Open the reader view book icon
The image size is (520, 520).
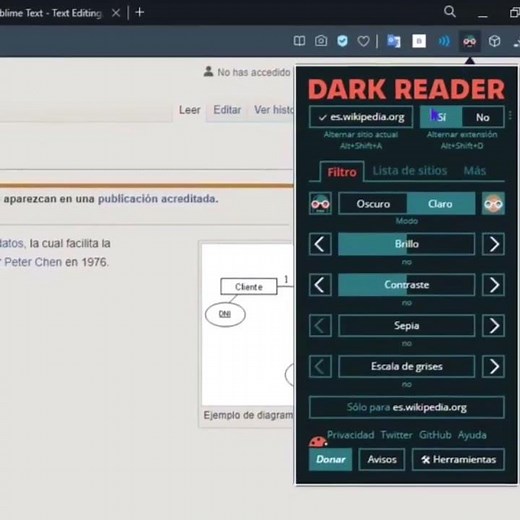coord(299,41)
